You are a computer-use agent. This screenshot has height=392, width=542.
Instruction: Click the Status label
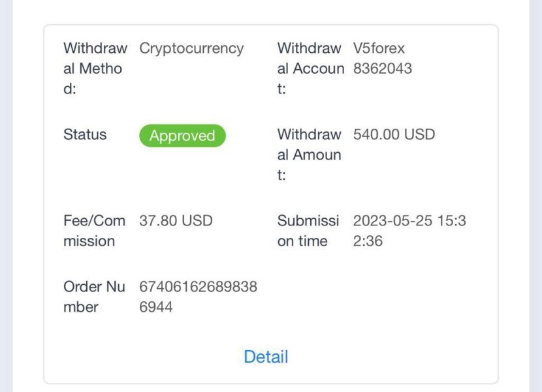click(x=85, y=135)
